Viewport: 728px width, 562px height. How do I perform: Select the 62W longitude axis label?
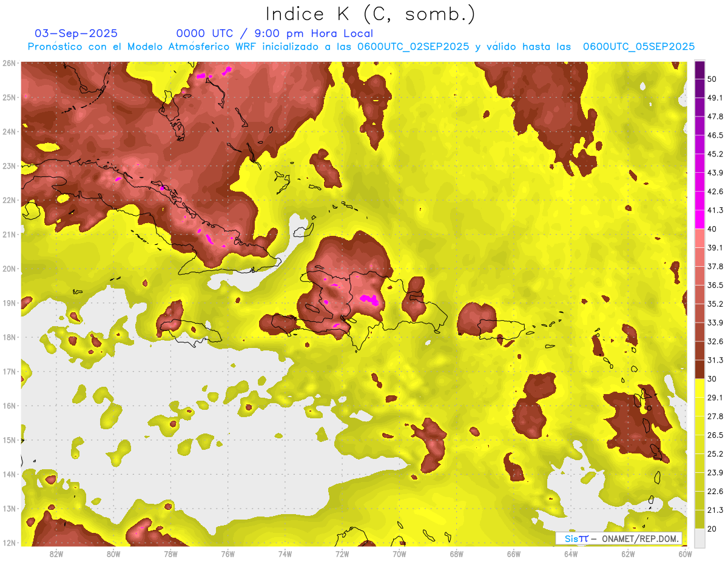pos(628,554)
